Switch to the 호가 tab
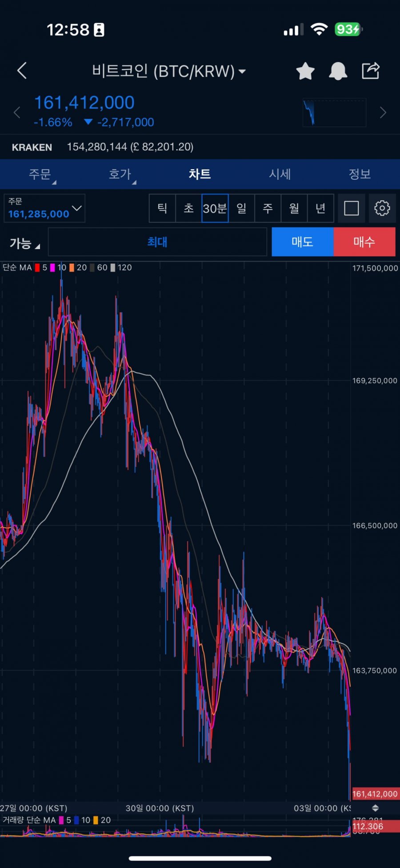The image size is (400, 868). point(120,174)
